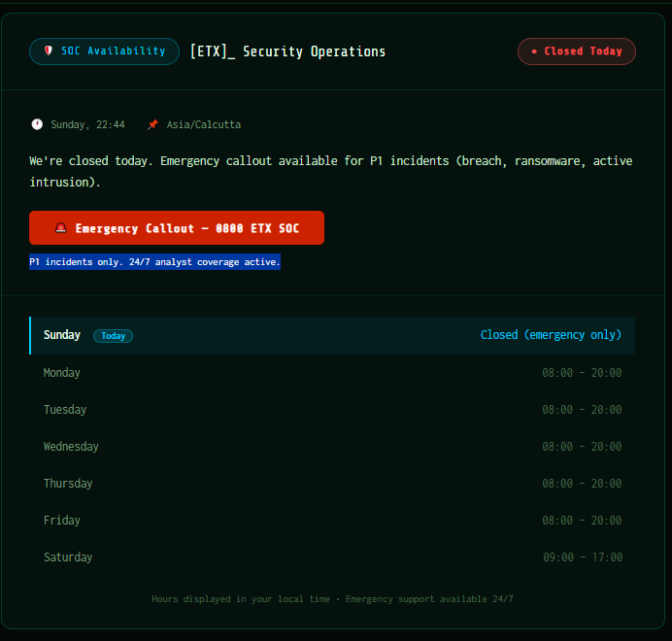The image size is (672, 641).
Task: Click Saturday's 09:00 - 17:00 hours
Action: [583, 557]
